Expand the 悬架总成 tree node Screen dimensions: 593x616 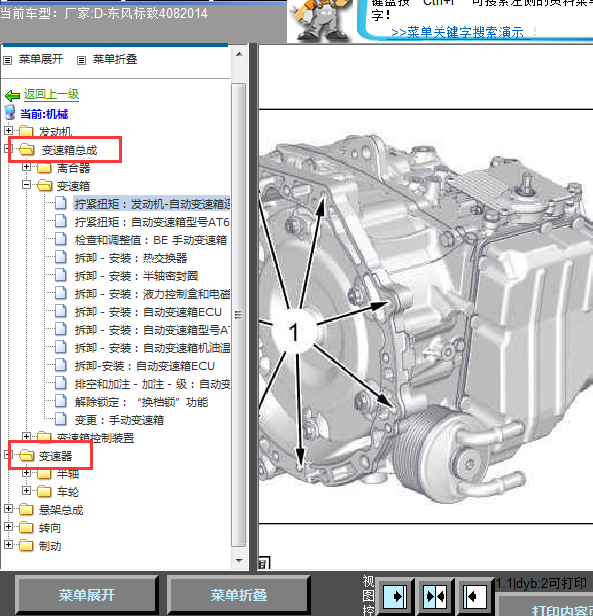(8, 508)
